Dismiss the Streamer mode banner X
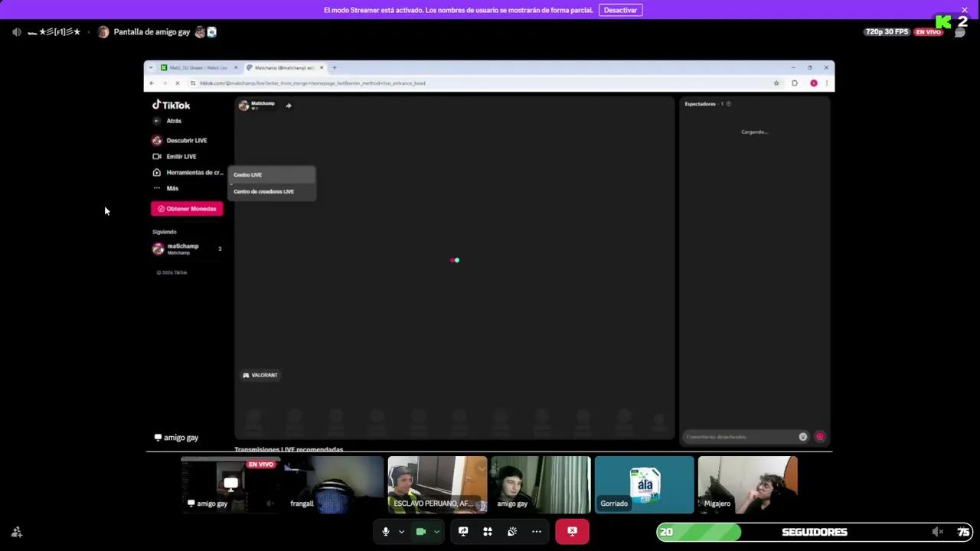Image resolution: width=980 pixels, height=551 pixels. 965,10
